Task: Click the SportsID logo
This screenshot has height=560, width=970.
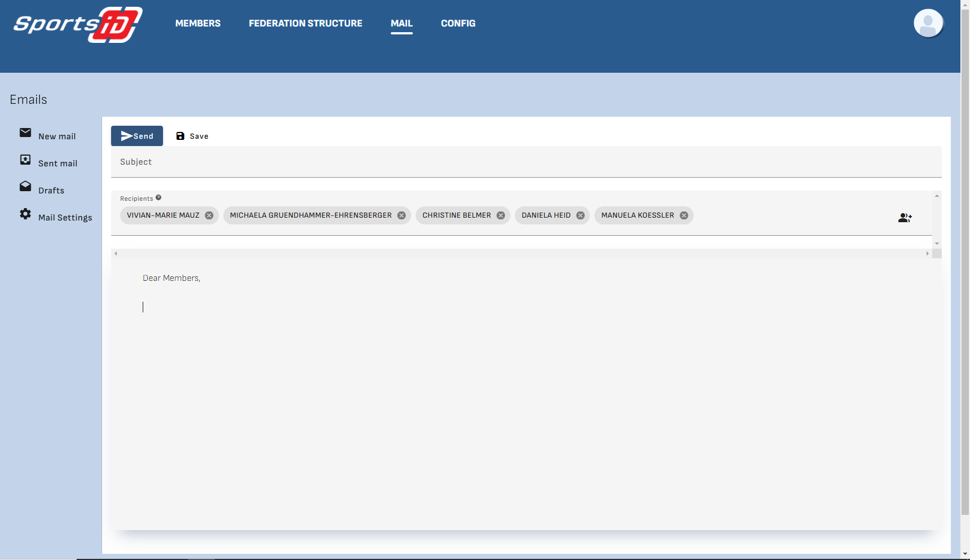Action: [x=78, y=24]
